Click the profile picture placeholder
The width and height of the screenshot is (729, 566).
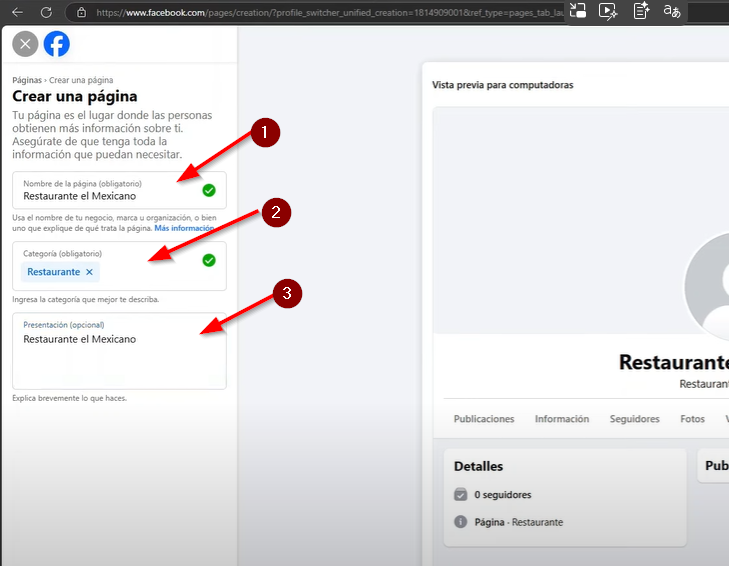[x=708, y=287]
